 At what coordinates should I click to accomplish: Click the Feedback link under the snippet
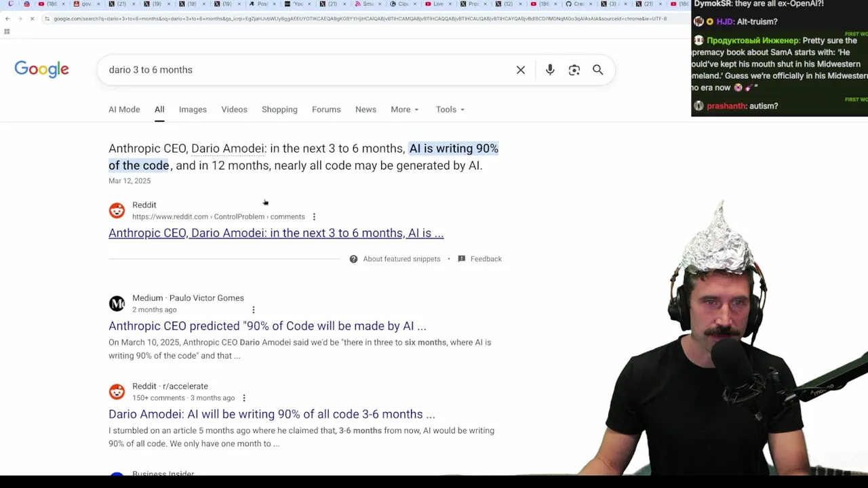click(x=486, y=259)
